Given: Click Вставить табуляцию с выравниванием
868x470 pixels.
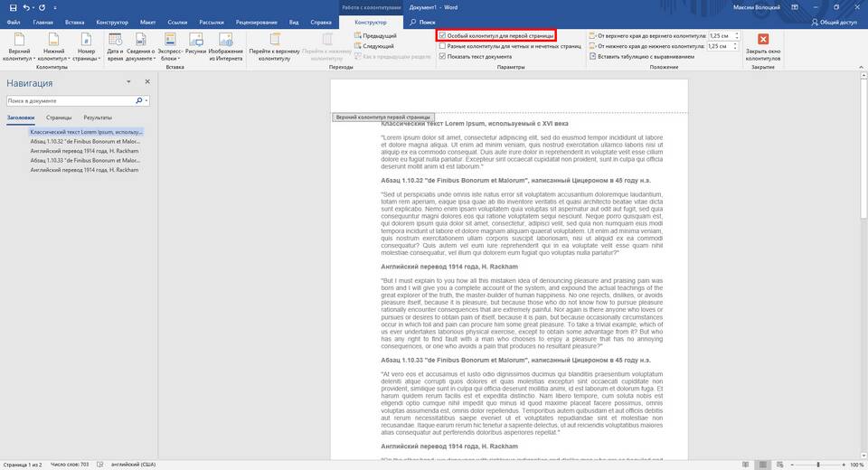Looking at the screenshot, I should (641, 56).
